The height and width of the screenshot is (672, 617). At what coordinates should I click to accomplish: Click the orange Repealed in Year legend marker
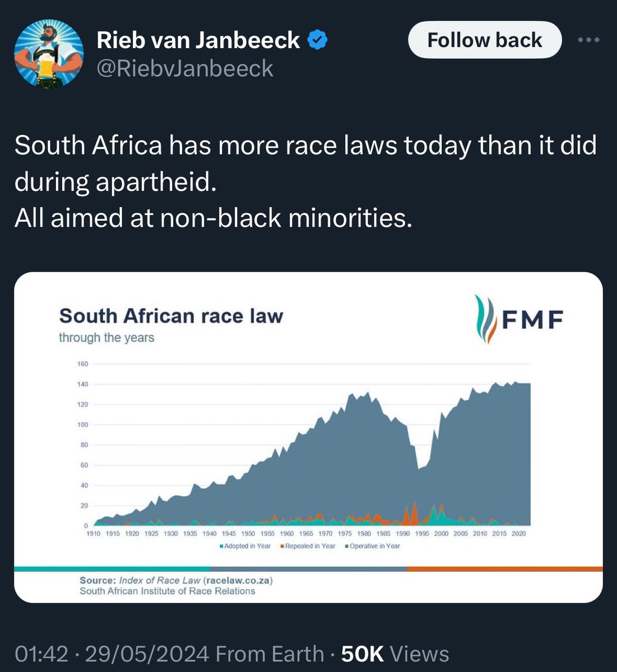[x=283, y=546]
